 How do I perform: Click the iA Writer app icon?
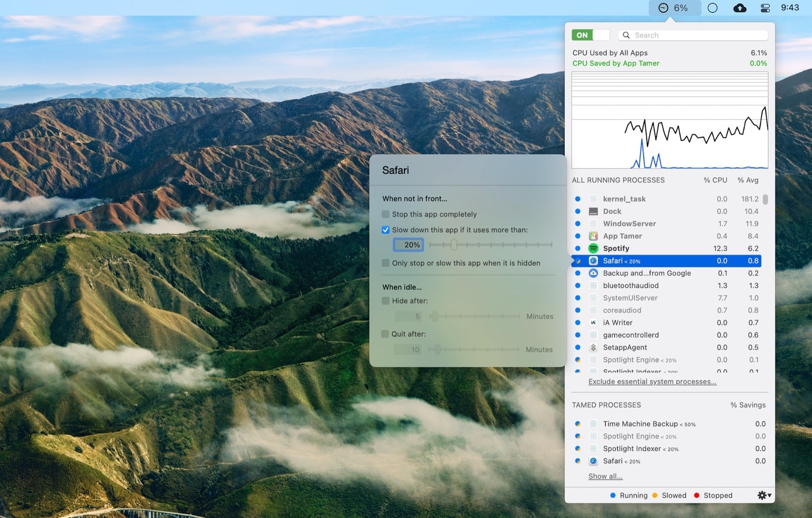coord(593,322)
